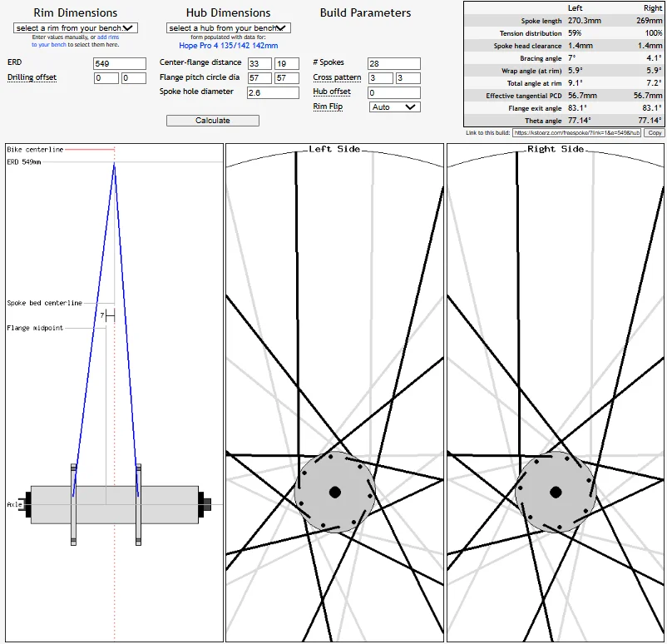
Task: Click the right Flange pitch circle dia field
Action: coord(287,78)
